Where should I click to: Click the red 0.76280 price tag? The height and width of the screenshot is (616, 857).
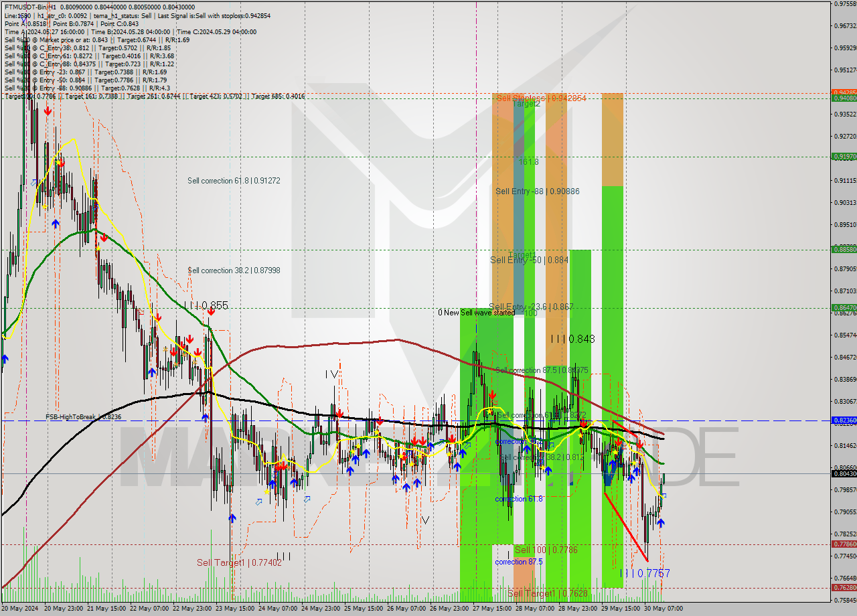click(844, 587)
